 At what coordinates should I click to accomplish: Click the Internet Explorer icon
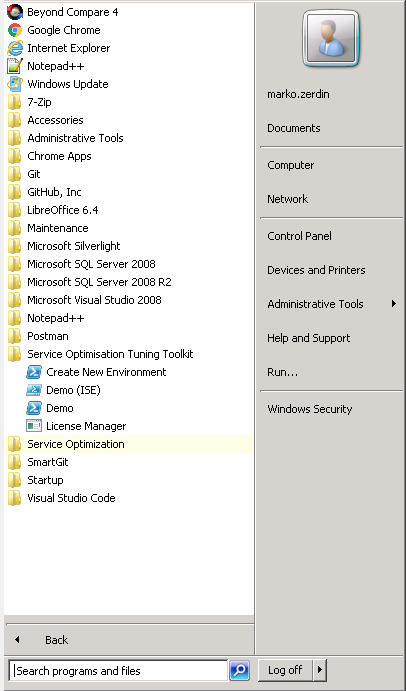tap(15, 48)
